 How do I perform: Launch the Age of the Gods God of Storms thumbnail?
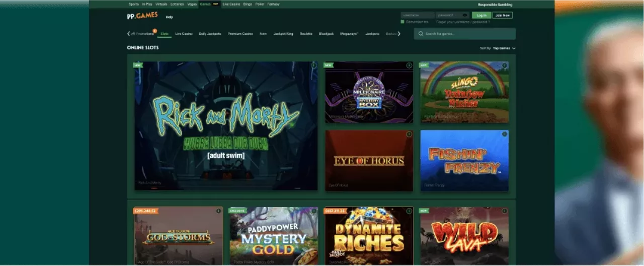[179, 236]
